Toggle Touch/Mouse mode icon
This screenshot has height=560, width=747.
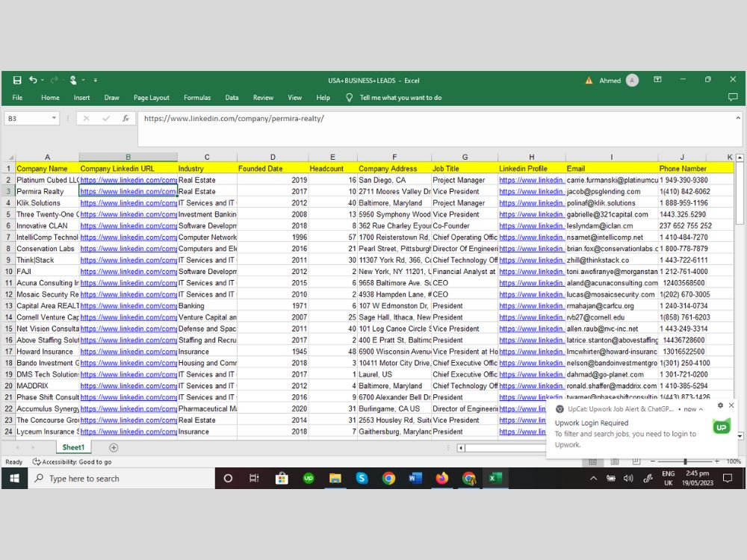(x=73, y=80)
